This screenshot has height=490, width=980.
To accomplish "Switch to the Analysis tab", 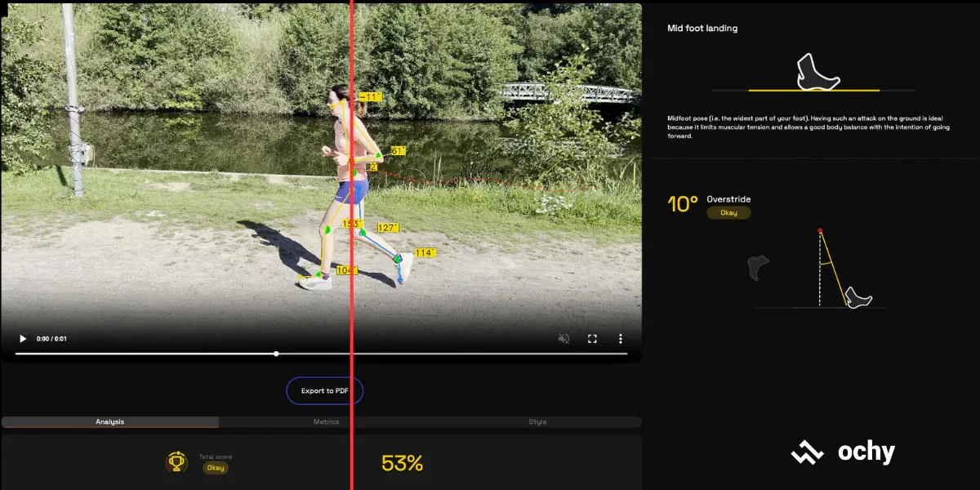I will 110,422.
